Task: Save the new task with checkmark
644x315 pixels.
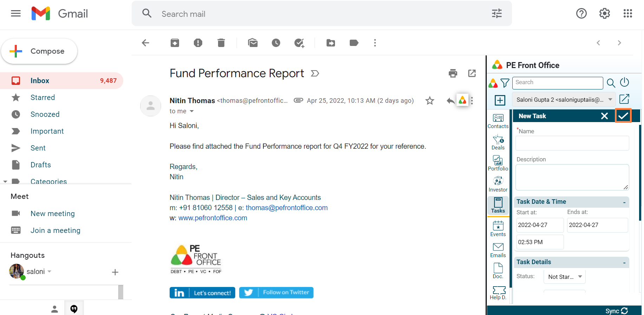Action: (x=623, y=116)
